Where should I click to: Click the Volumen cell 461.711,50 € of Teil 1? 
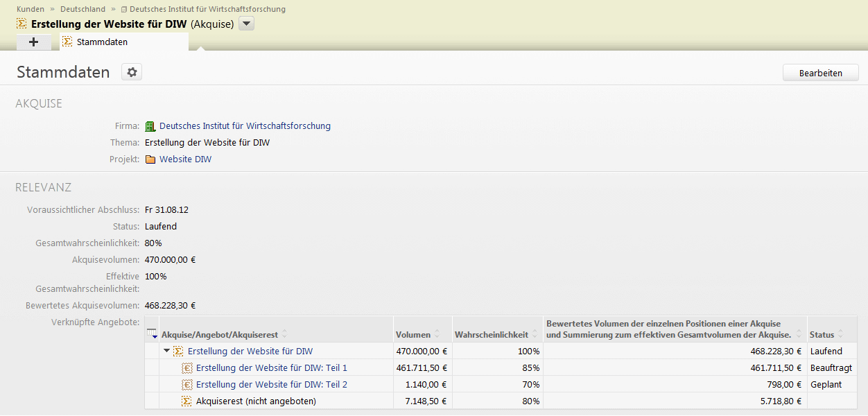coord(422,368)
